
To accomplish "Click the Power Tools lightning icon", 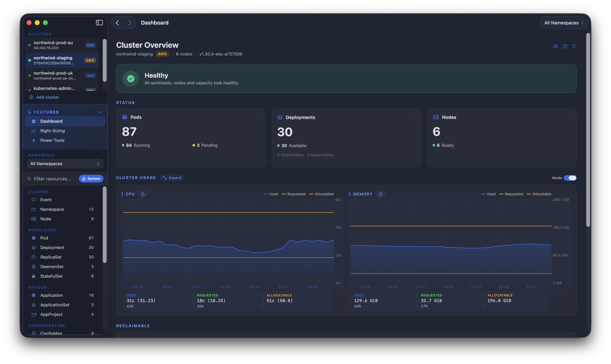I will tap(34, 140).
